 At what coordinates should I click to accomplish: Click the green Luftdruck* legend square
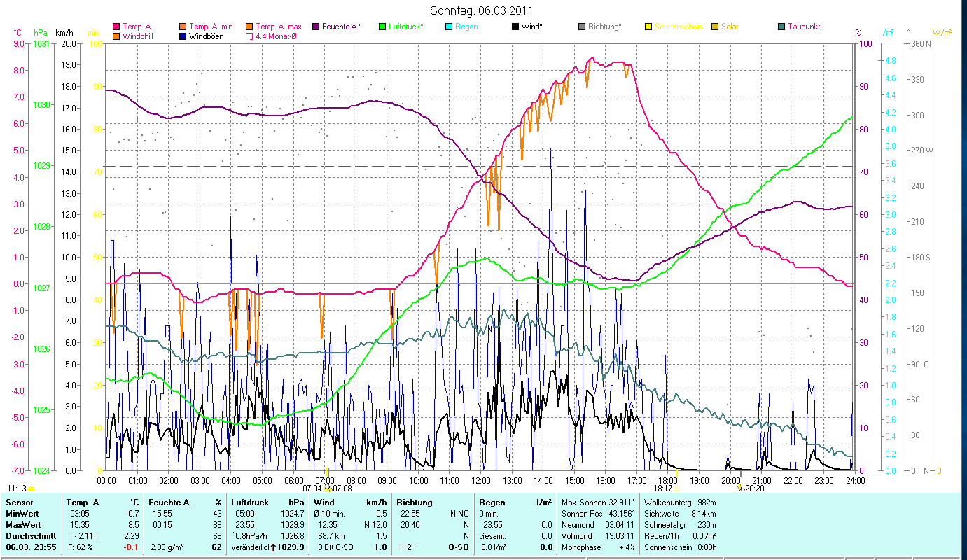click(x=382, y=27)
